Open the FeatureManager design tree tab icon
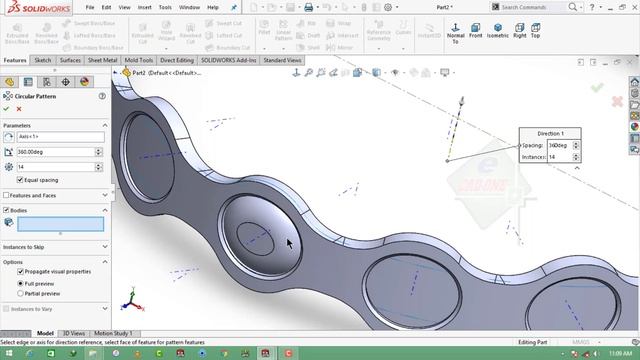 [x=9, y=82]
